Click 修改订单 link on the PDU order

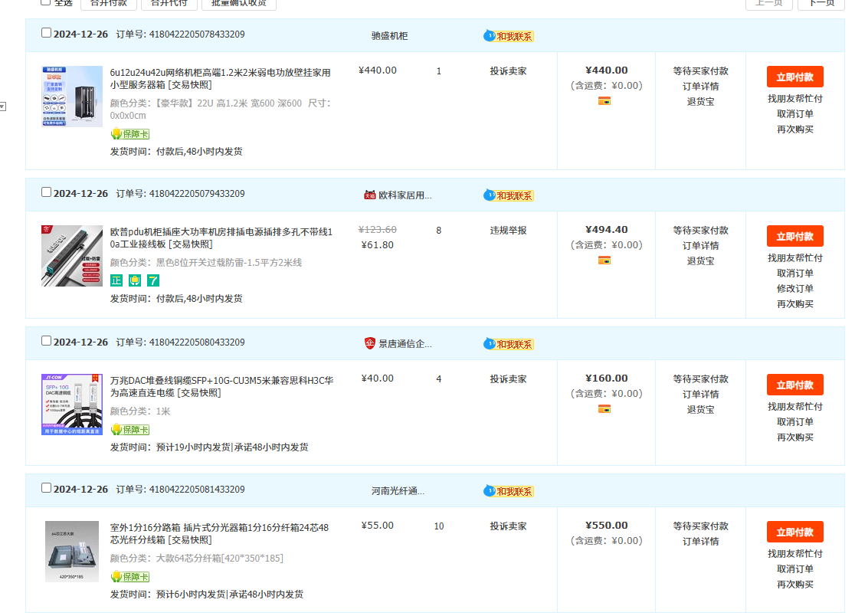(794, 289)
